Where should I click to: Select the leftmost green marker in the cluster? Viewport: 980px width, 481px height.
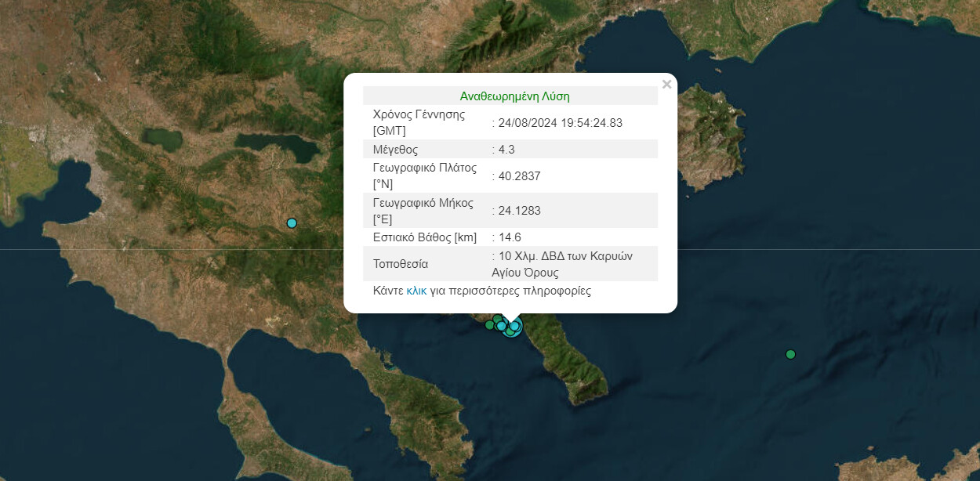point(489,324)
